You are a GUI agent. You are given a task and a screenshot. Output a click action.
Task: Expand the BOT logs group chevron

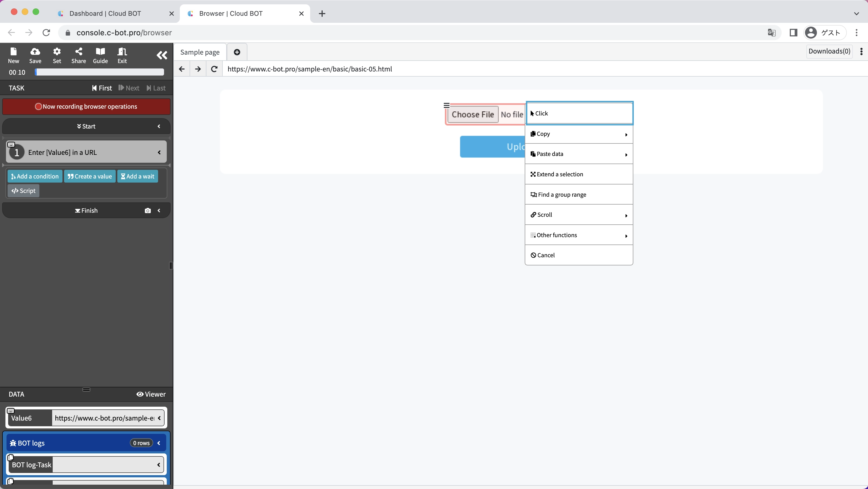[x=159, y=443]
